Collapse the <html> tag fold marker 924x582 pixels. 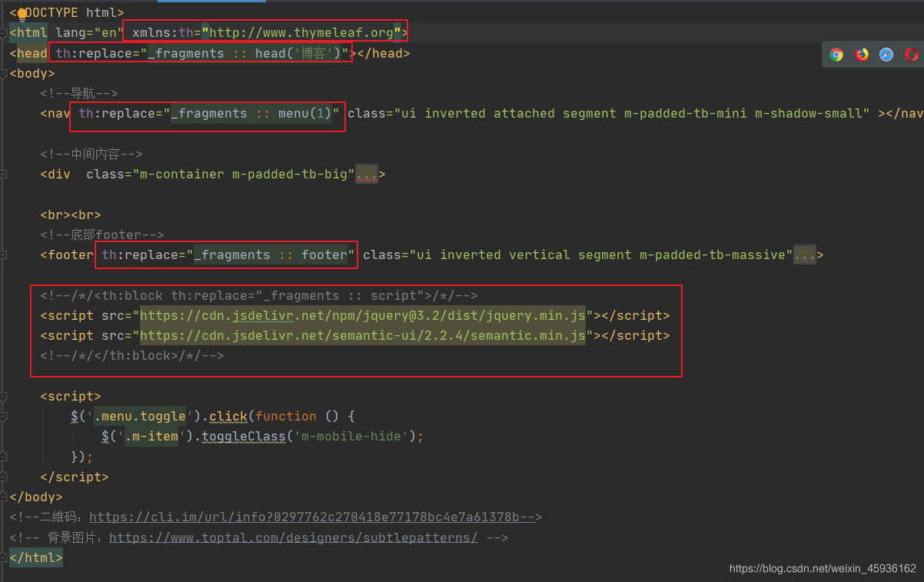(x=4, y=33)
